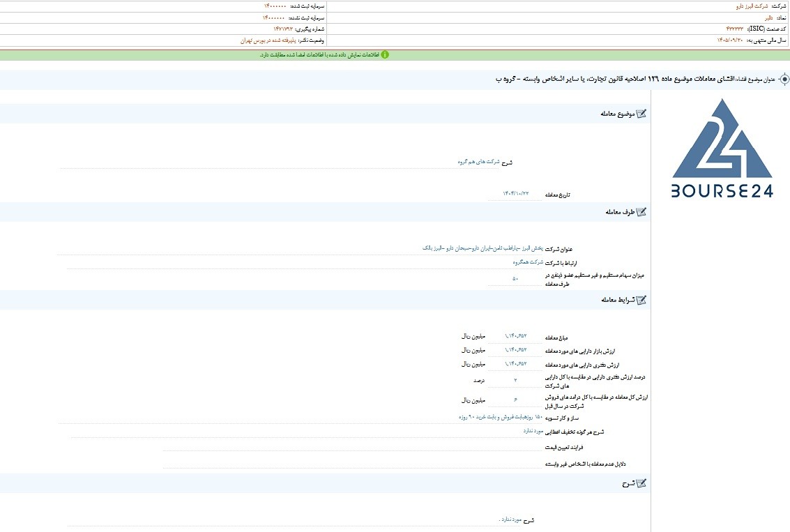Image resolution: width=790 pixels, height=532 pixels.
Task: Click the transaction date ۱۴۰۴/۱۰/۲۲
Action: tap(516, 193)
